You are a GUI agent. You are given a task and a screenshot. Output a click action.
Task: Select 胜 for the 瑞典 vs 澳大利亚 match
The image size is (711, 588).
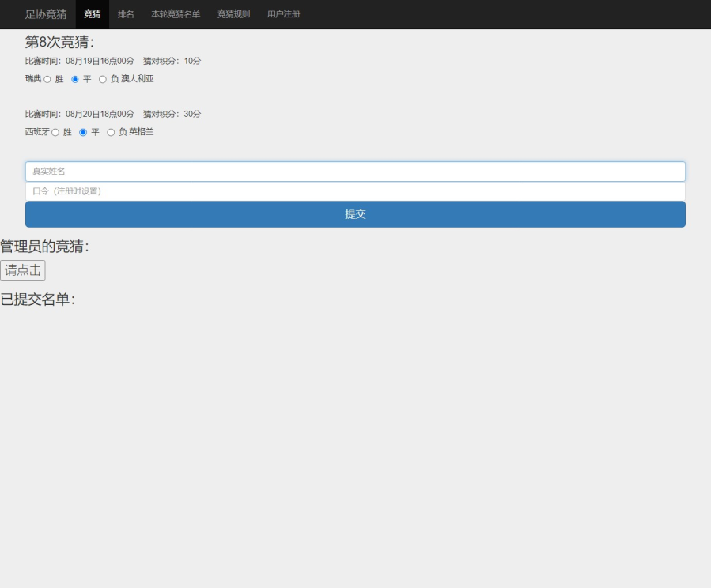[x=47, y=79]
